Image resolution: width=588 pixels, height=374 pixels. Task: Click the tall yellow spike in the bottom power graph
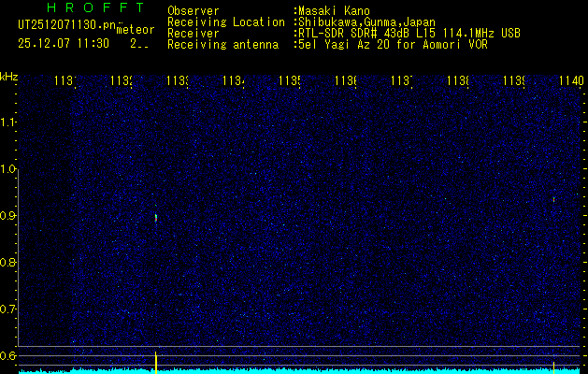(x=155, y=361)
